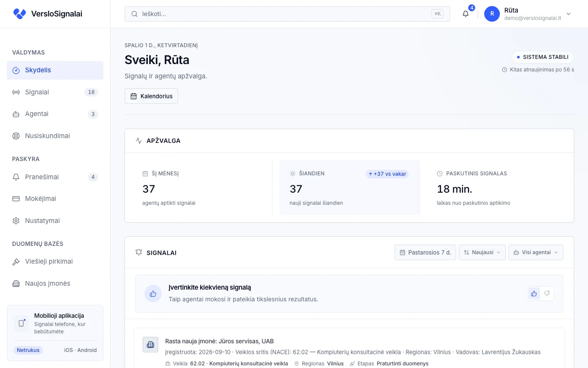Click the Pranešimai bell icon in sidebar
Image resolution: width=588 pixels, height=368 pixels.
click(16, 177)
